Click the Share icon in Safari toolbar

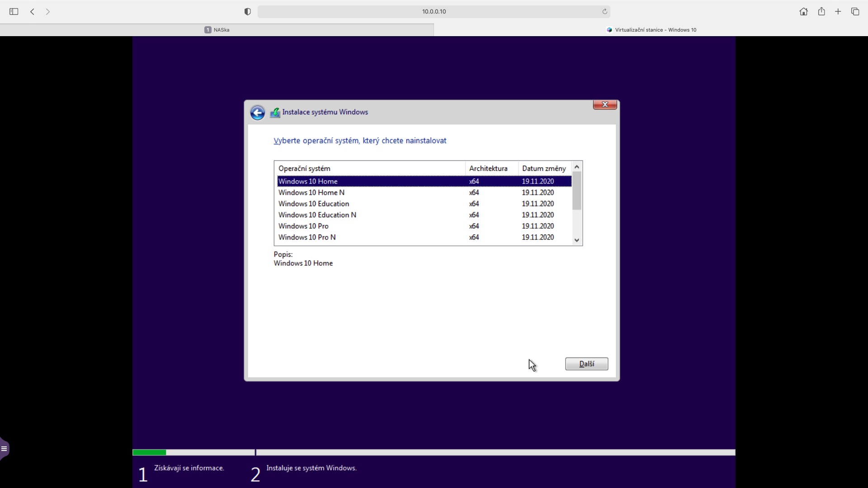point(821,12)
